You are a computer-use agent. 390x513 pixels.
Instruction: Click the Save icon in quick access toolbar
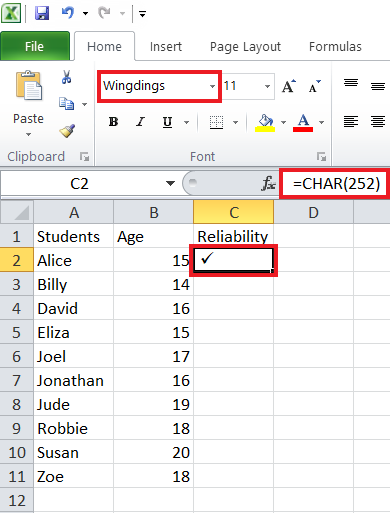(42, 13)
